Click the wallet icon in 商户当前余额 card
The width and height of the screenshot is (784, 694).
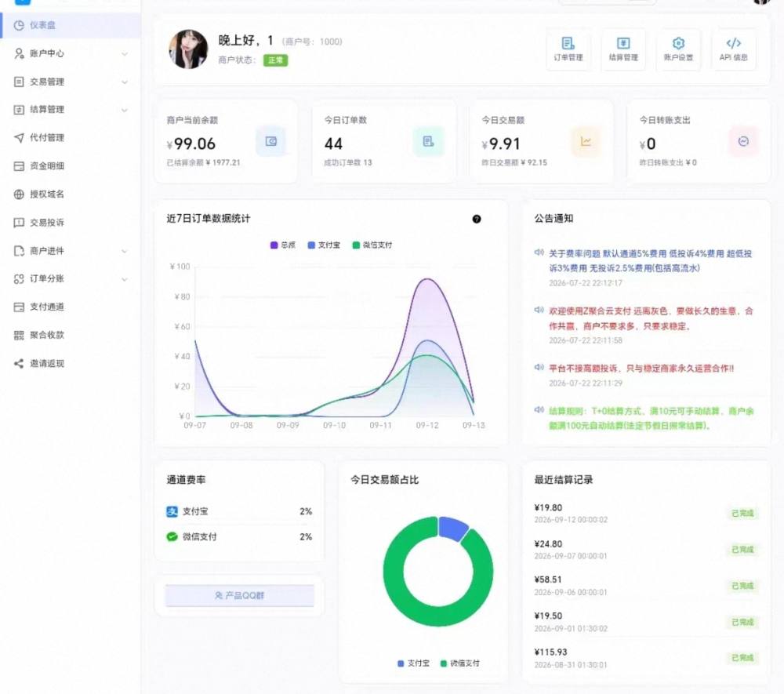(x=271, y=141)
